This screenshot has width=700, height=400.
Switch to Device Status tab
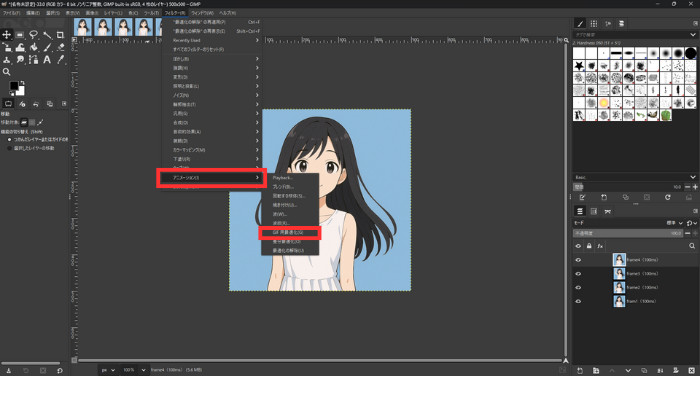click(x=22, y=104)
